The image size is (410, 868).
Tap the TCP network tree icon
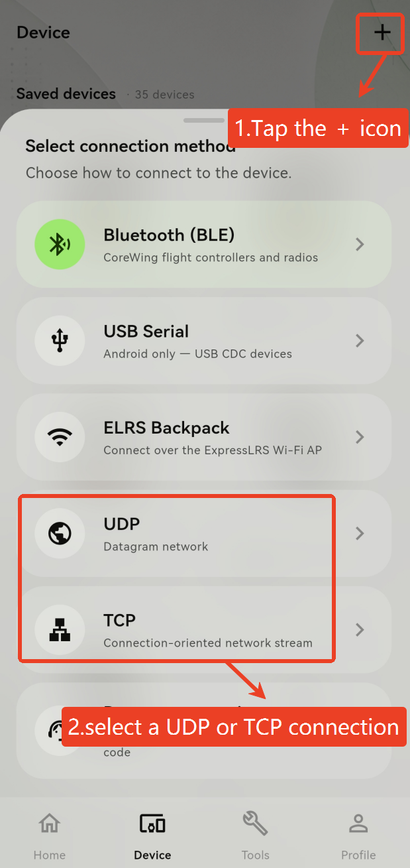click(60, 629)
